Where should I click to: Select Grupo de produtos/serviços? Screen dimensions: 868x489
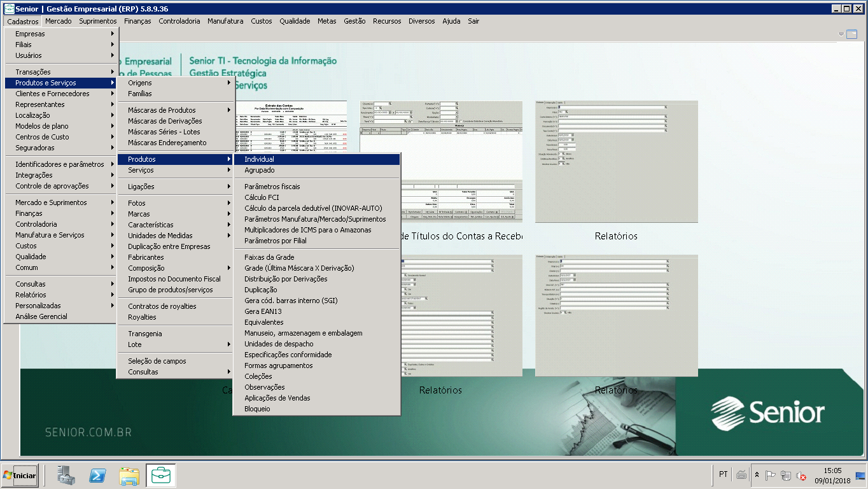point(176,290)
